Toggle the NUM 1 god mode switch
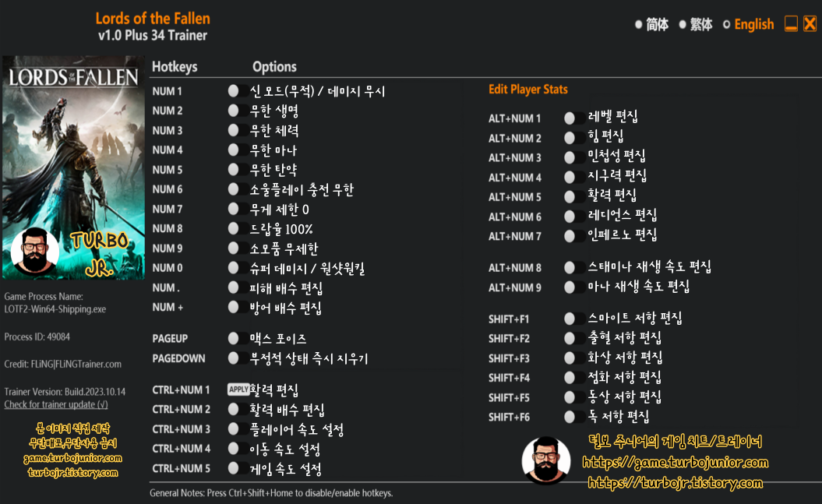This screenshot has height=504, width=822. coord(238,91)
